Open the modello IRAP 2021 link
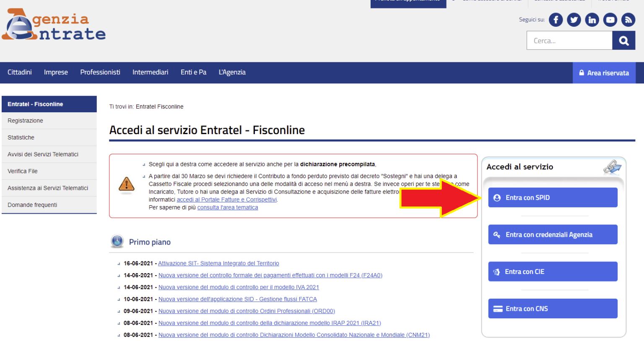Viewport: 644px width, 341px height. 270,323
